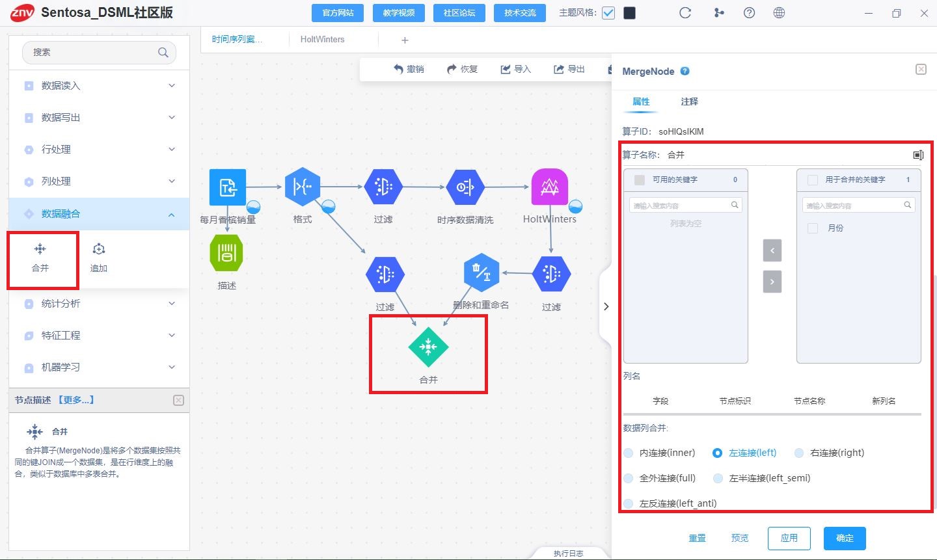The height and width of the screenshot is (560, 937).
Task: Click the refresh icon in title bar
Action: click(x=685, y=12)
